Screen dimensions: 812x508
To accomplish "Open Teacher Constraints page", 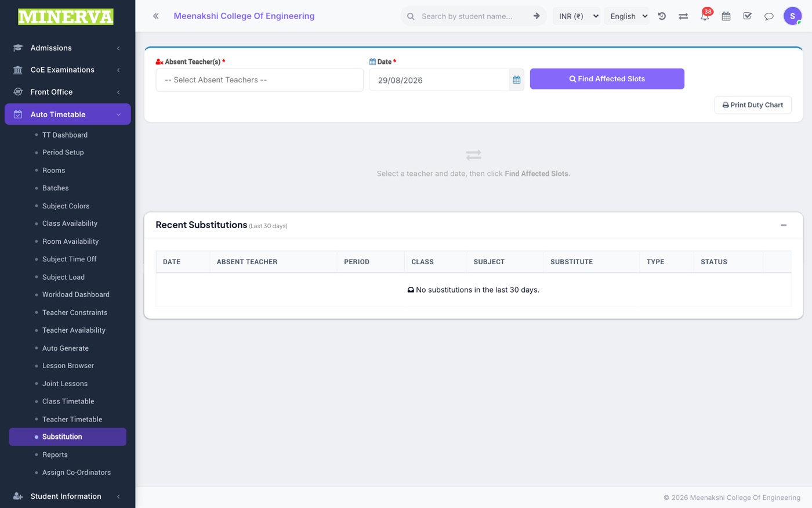I will [75, 312].
